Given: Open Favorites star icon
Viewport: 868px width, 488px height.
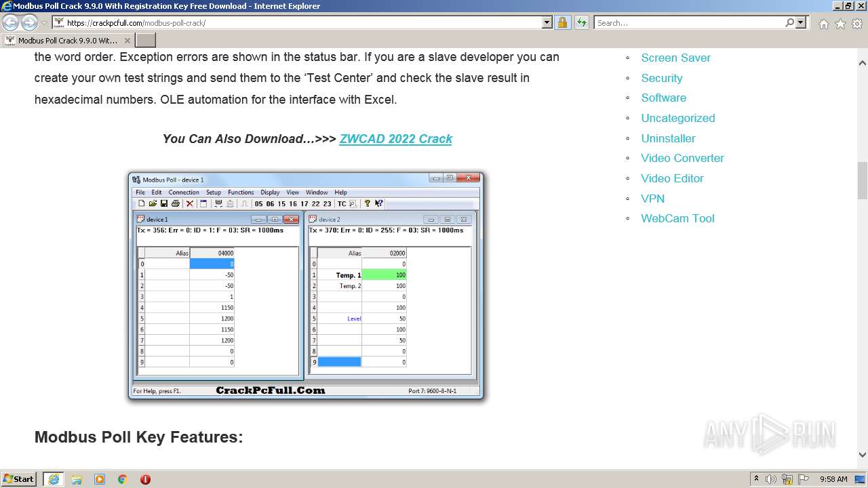Looking at the screenshot, I should [x=840, y=24].
